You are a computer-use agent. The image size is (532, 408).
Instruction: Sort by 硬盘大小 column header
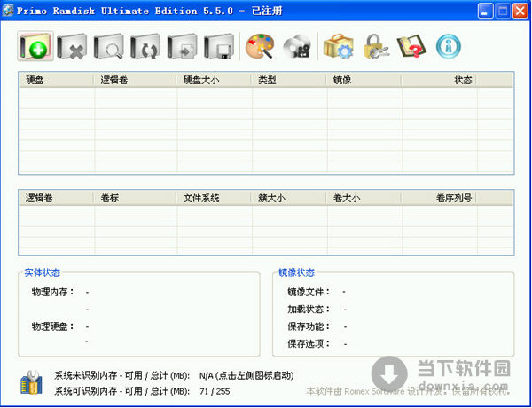(214, 80)
